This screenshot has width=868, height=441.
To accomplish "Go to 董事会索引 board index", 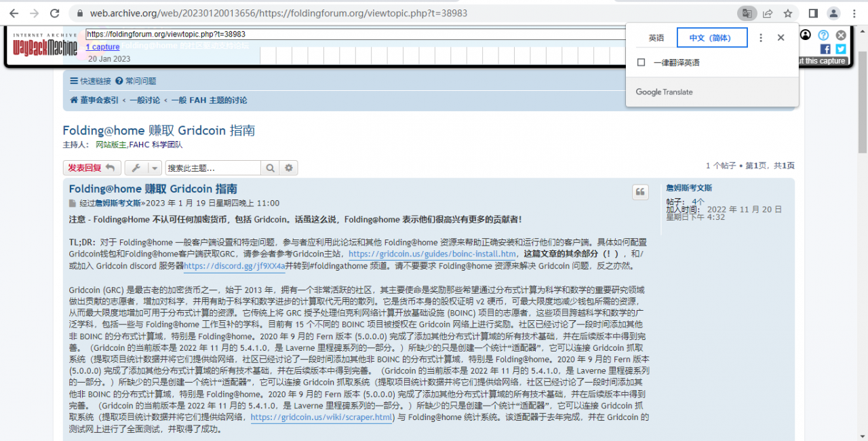I will [x=94, y=100].
